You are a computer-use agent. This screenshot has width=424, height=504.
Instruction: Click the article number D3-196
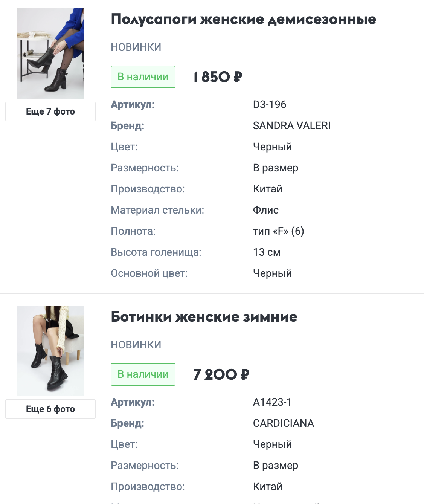(270, 105)
